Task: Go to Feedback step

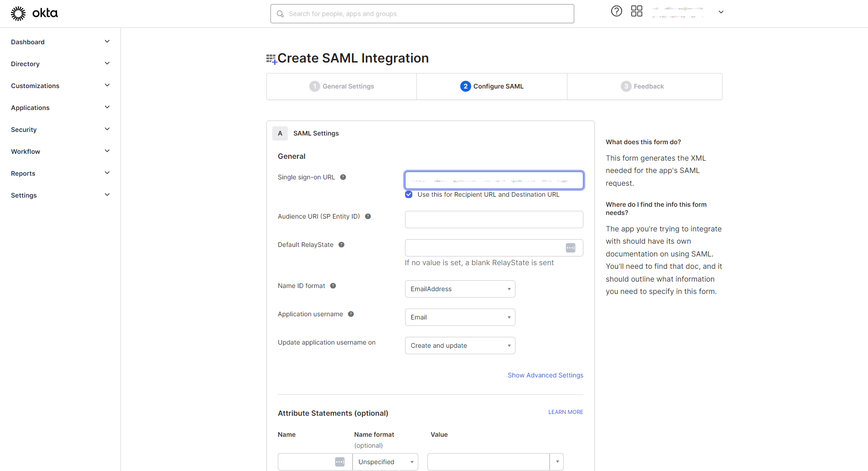Action: [x=645, y=86]
